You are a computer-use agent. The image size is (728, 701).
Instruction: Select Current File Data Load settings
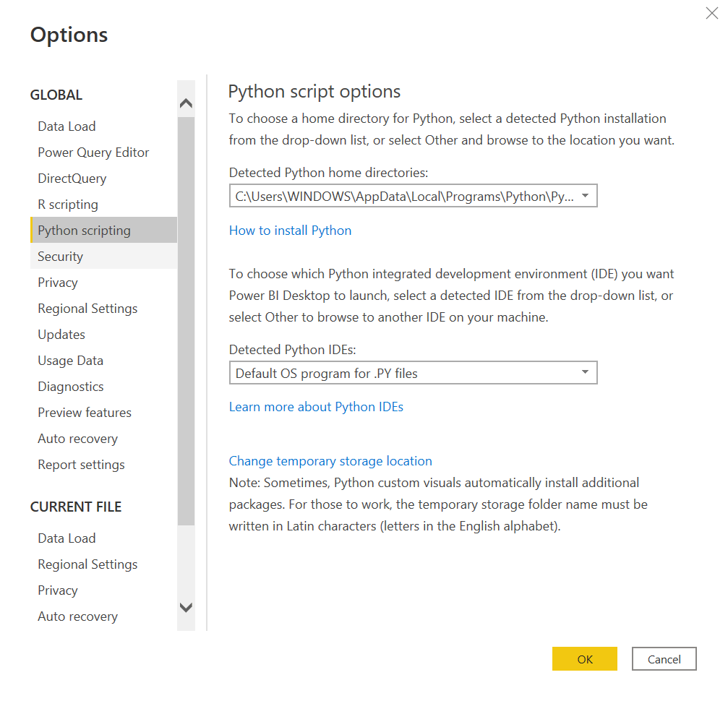[67, 538]
